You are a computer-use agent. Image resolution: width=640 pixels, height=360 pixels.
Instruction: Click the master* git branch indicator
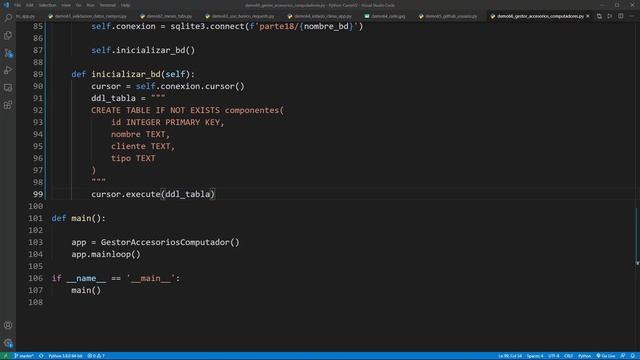[x=24, y=356]
